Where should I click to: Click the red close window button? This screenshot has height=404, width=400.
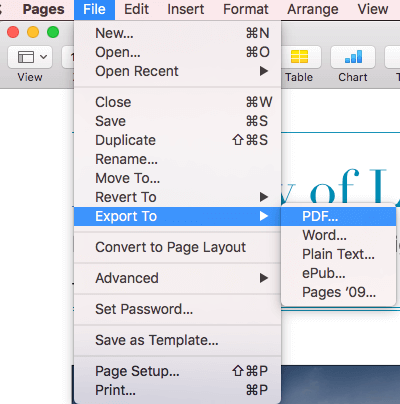click(x=13, y=32)
